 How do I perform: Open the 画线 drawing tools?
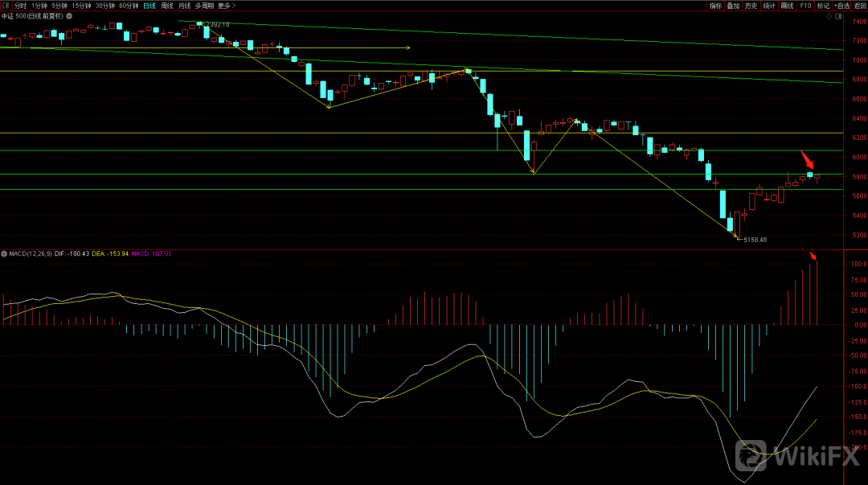click(787, 5)
